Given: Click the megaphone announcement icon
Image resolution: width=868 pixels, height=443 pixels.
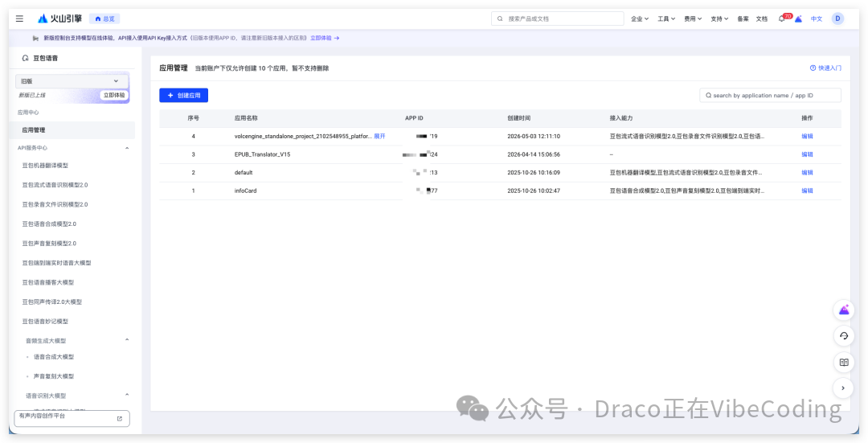Looking at the screenshot, I should 35,39.
